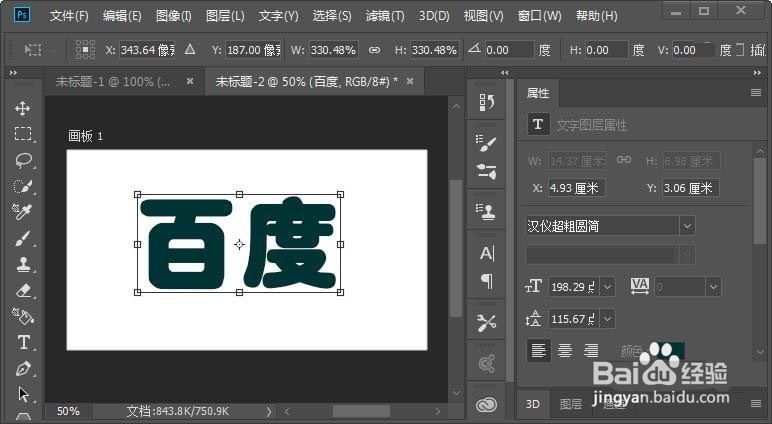Select the Rectangular Marquee tool
Viewport: 772px width, 424px height.
point(23,134)
